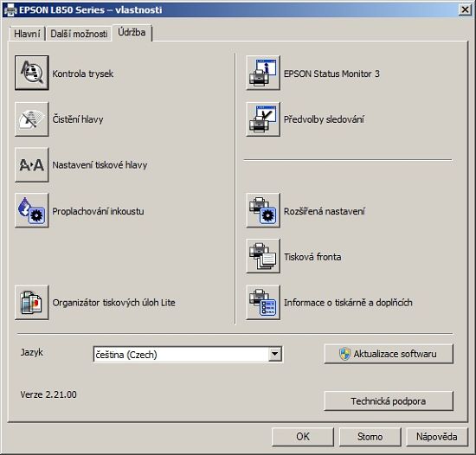Screen dimensions: 476x455
Task: Select the Údržba tab
Action: [x=132, y=33]
